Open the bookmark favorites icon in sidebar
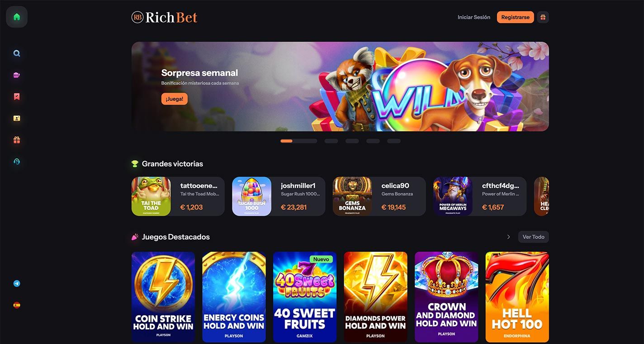The height and width of the screenshot is (344, 644). 17,96
